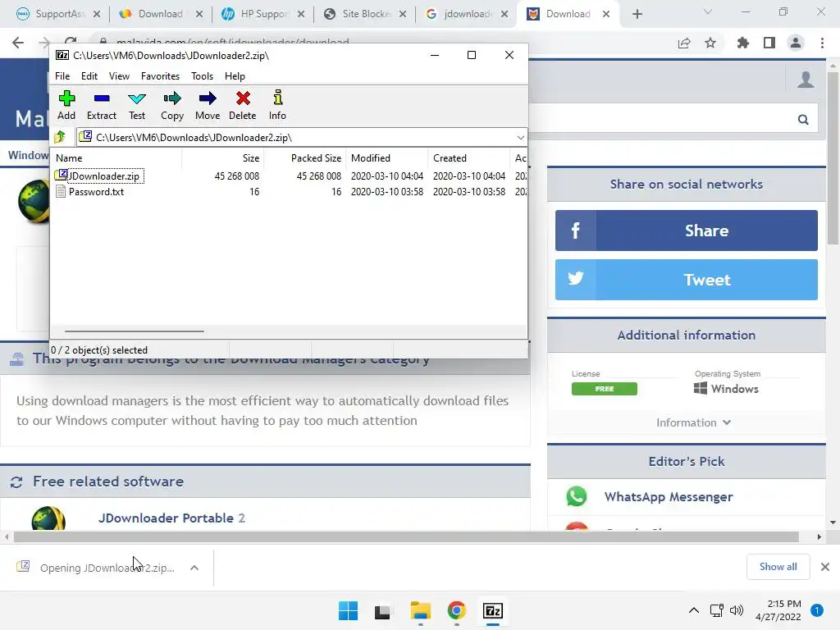Click the Malavida user account icon

point(806,80)
